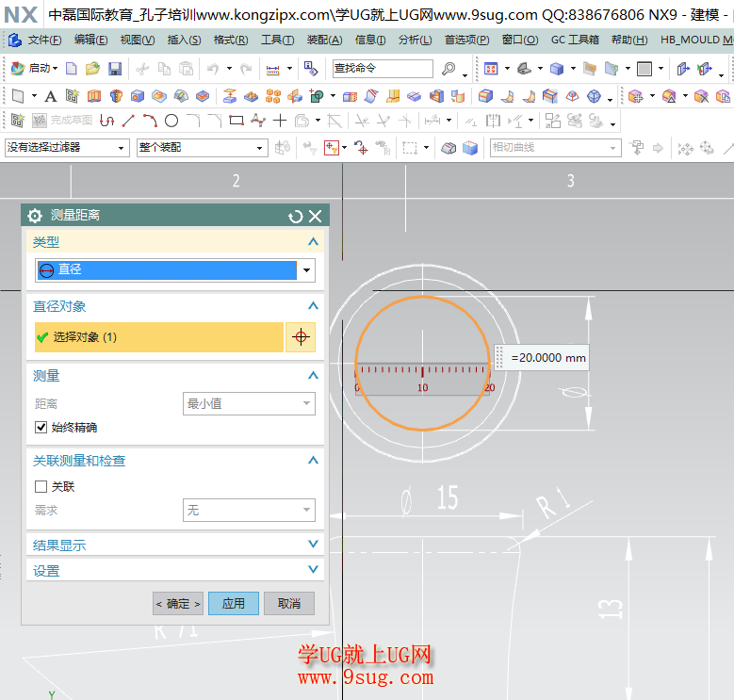Click the spline curve sketch tool

coord(258,122)
